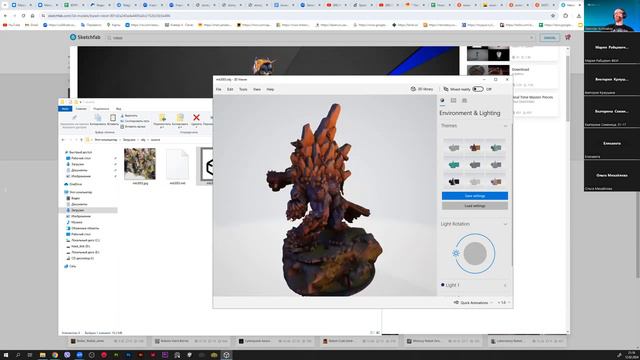The height and width of the screenshot is (360, 640).
Task: Open the Edit menu in 3D Viewer
Action: click(x=230, y=89)
